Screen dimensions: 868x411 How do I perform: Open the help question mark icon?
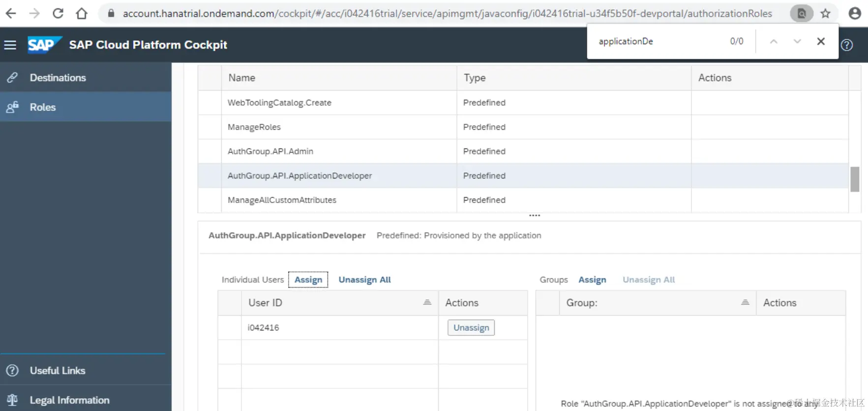(847, 45)
